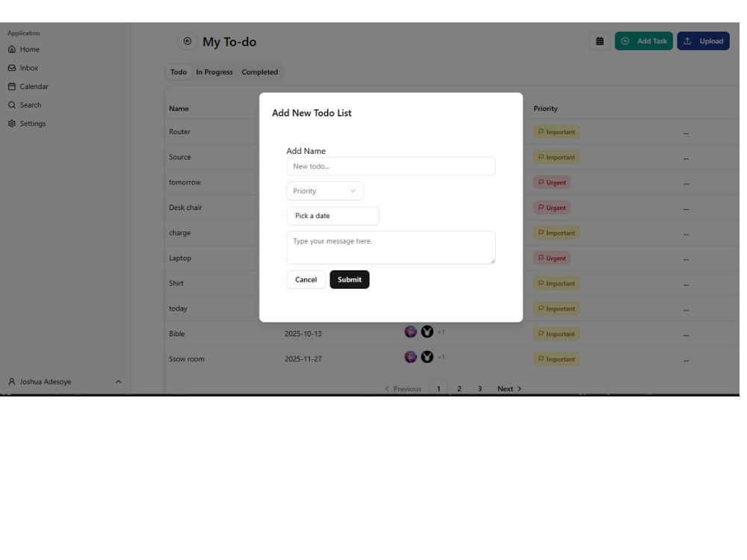
Task: Click the Desk chair task name
Action: tap(185, 208)
